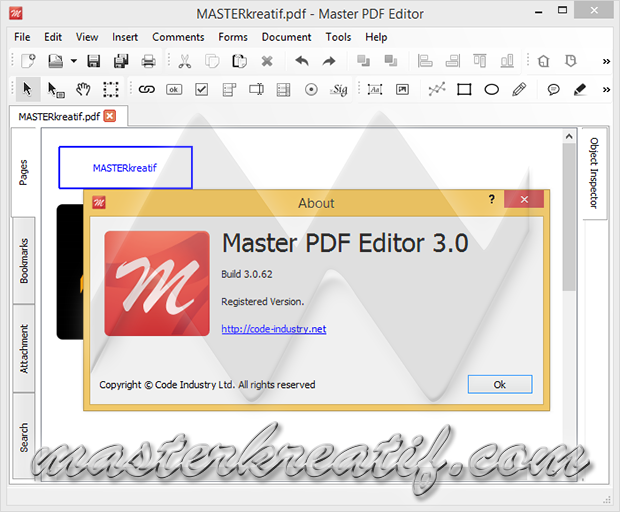Open the Comments menu
Viewport: 620px width, 512px height.
pos(178,37)
